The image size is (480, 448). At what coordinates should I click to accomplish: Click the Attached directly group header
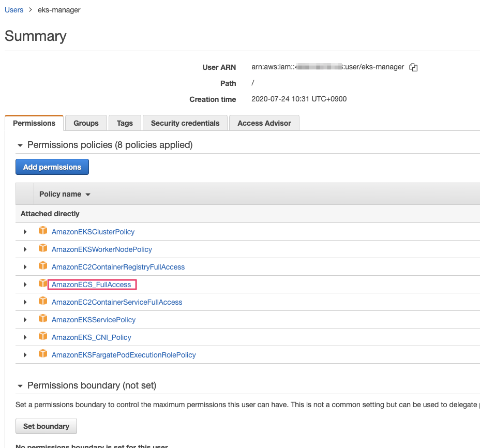point(50,214)
